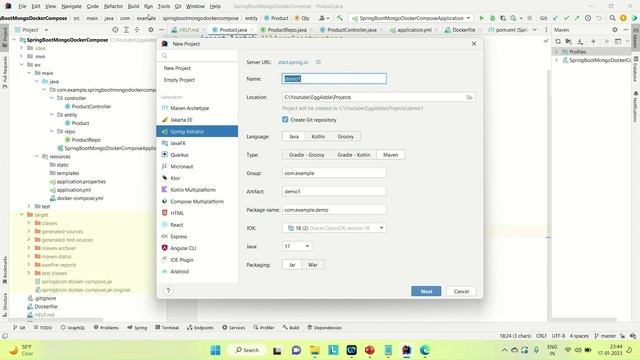This screenshot has height=360, width=640.
Task: Choose Quarkus generator
Action: click(x=197, y=155)
